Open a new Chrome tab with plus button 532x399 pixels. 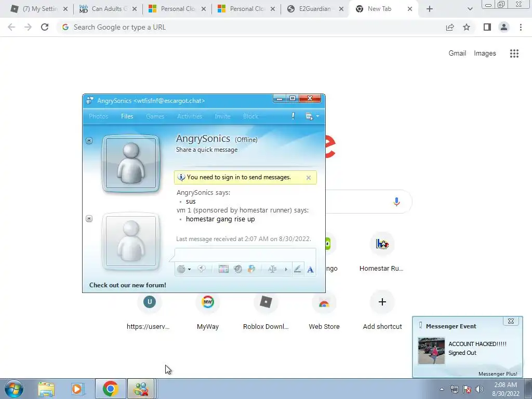coord(430,9)
